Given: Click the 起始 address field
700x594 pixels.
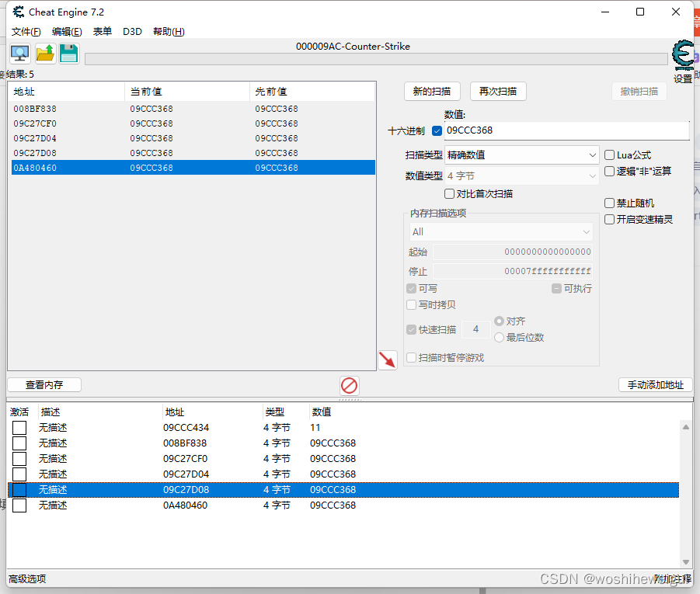Looking at the screenshot, I should tap(513, 252).
